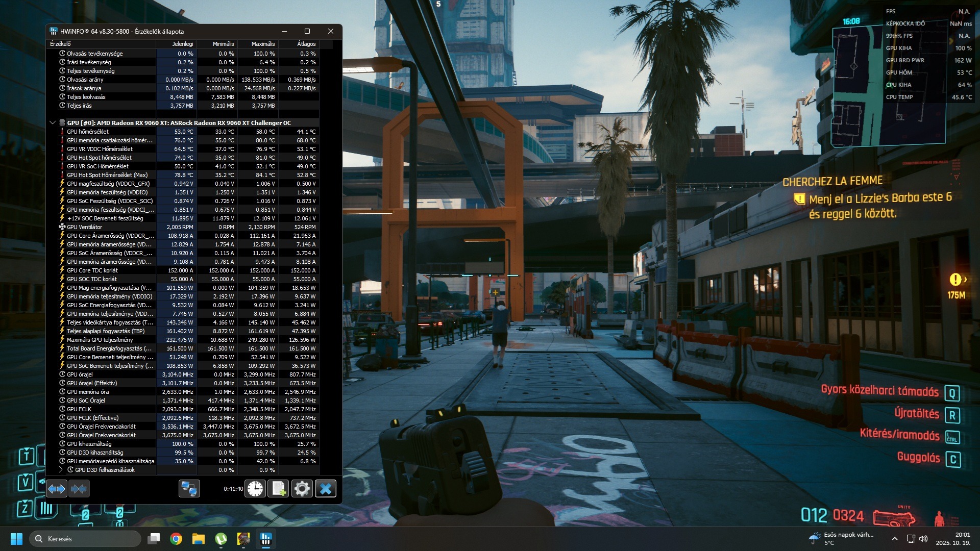Select the GPU Hot Spot hőmérséklet row

point(99,158)
